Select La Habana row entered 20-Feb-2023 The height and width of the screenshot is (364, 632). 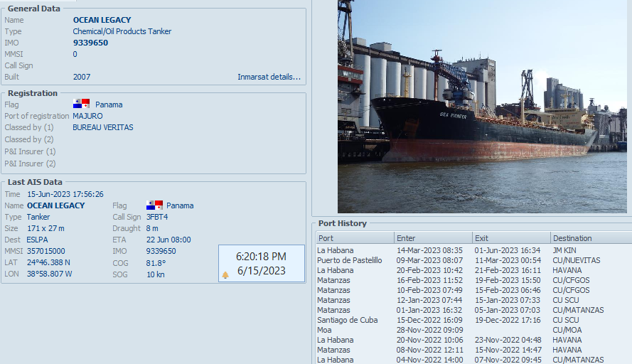[x=473, y=270]
